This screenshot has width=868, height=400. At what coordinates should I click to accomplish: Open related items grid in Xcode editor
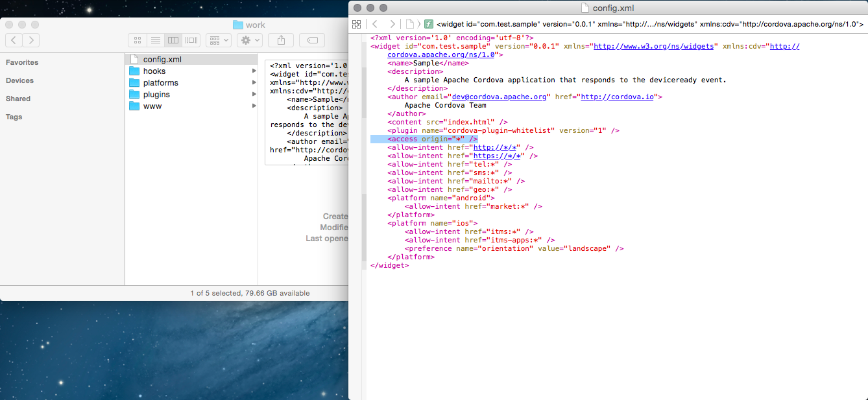click(356, 24)
